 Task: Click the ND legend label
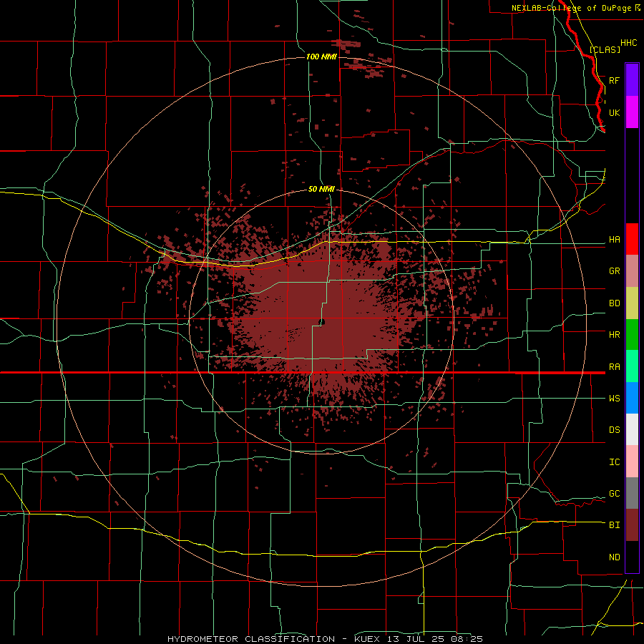pos(614,557)
